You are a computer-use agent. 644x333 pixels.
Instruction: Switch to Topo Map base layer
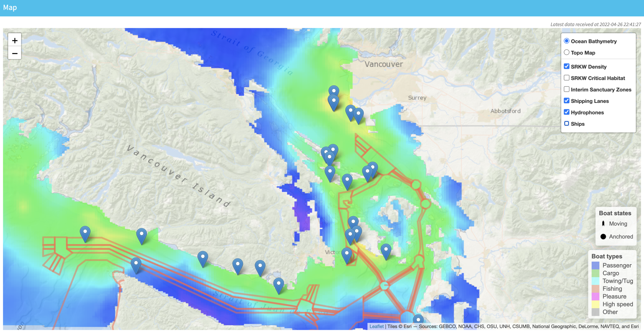(x=566, y=53)
